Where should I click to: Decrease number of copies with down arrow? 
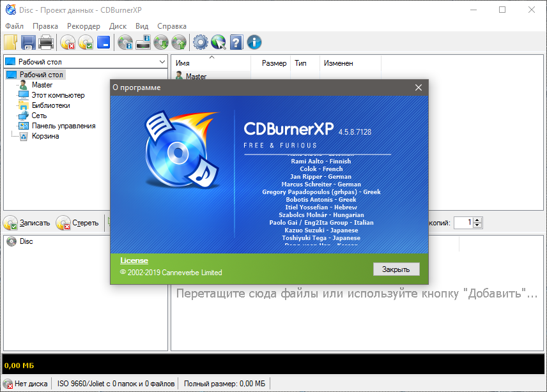(x=478, y=225)
